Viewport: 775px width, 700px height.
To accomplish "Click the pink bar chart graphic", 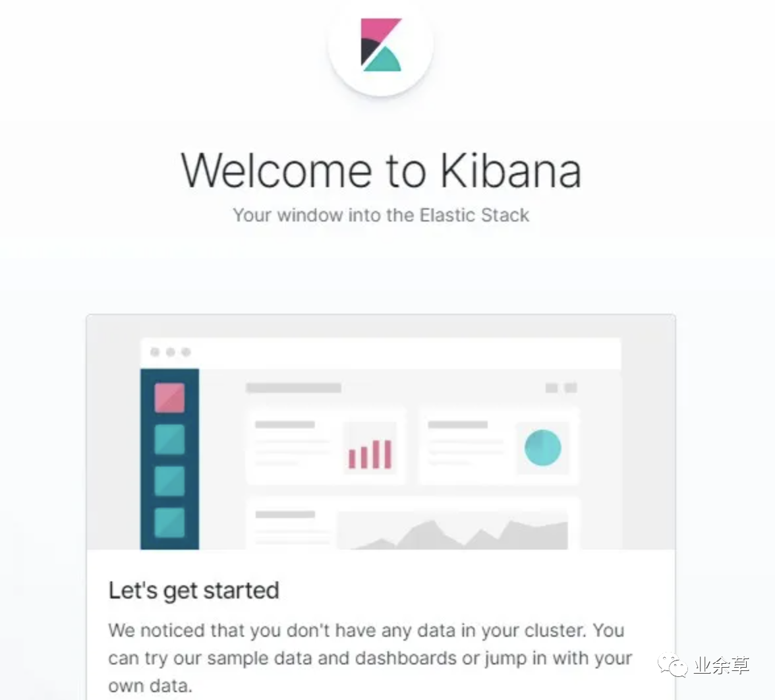I will [370, 453].
